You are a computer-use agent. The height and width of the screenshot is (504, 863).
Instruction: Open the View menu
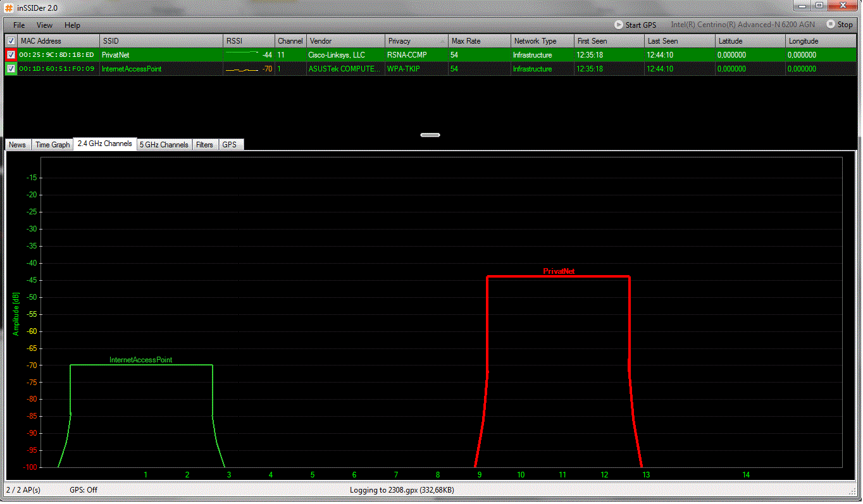click(44, 25)
